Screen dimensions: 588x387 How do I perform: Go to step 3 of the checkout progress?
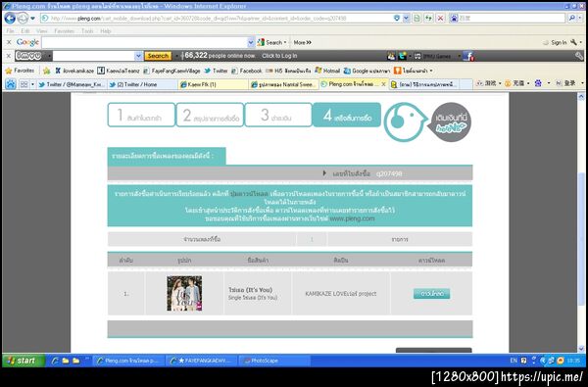click(x=278, y=115)
